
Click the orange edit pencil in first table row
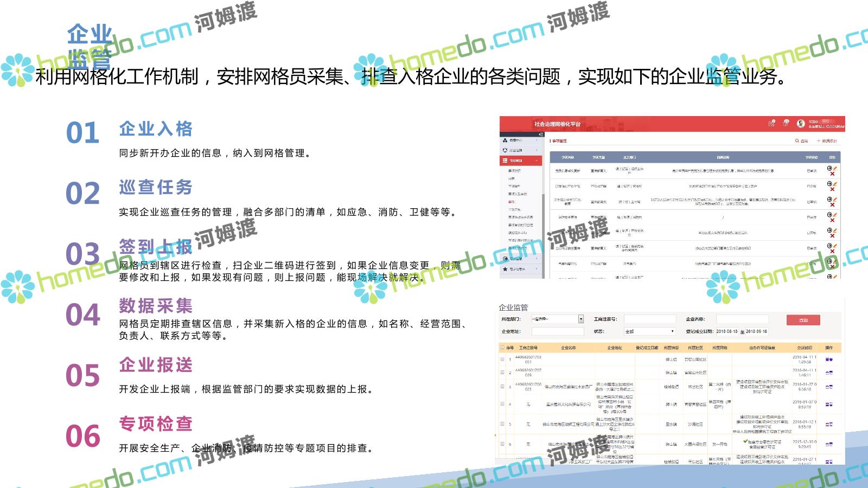835,169
